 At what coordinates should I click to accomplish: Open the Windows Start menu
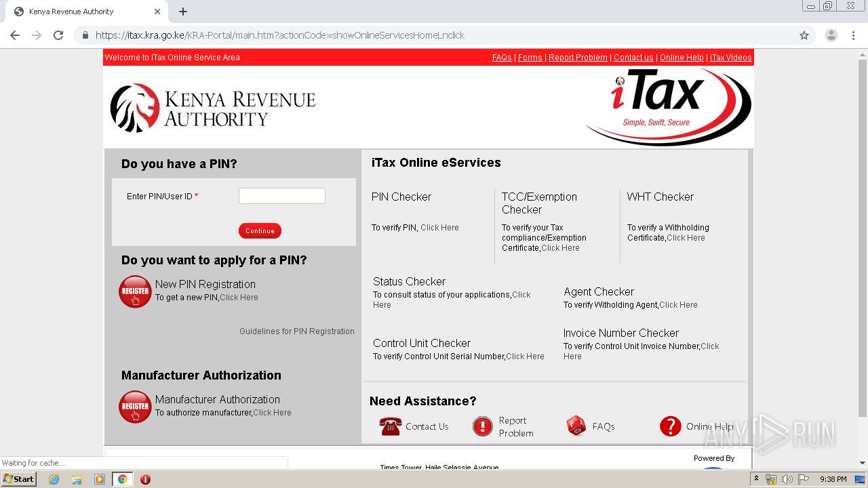coord(18,479)
